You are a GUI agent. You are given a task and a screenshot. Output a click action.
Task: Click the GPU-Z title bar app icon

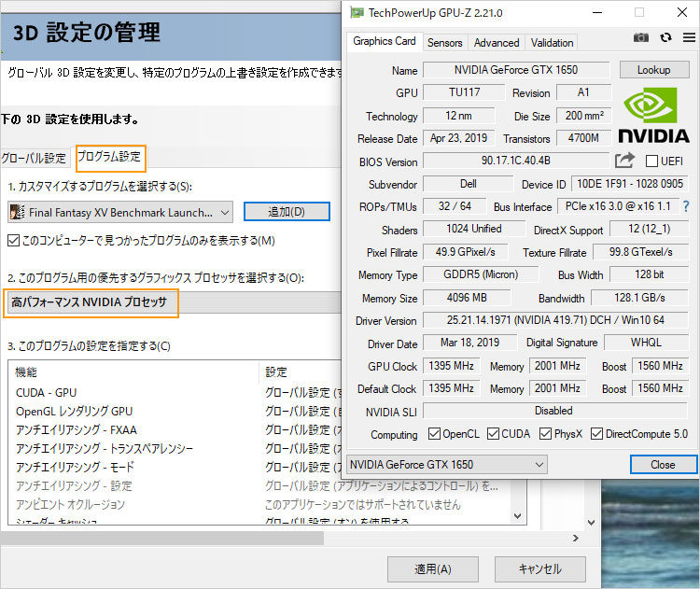[x=357, y=13]
